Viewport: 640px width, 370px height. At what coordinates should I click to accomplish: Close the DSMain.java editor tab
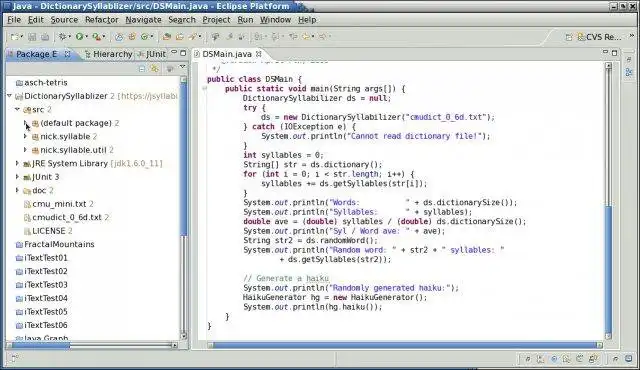259,54
